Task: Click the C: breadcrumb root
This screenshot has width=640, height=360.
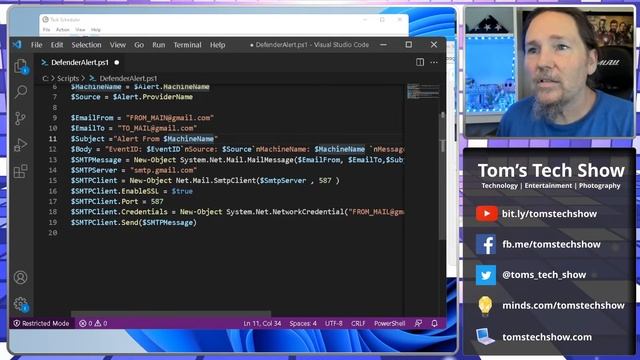Action: click(45, 78)
